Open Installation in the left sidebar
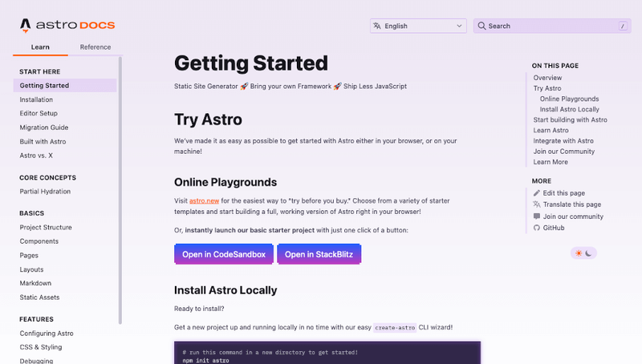This screenshot has width=642, height=364. pyautogui.click(x=36, y=99)
